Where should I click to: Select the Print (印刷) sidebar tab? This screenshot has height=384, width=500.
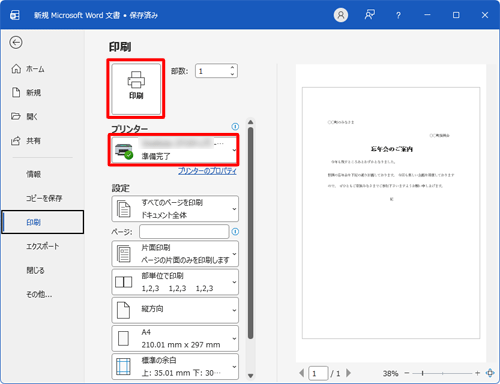[x=43, y=222]
